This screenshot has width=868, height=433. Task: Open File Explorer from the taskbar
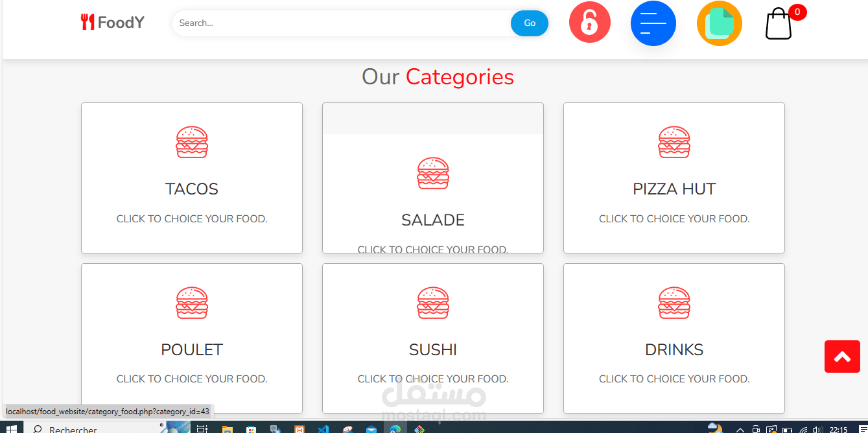click(x=227, y=428)
